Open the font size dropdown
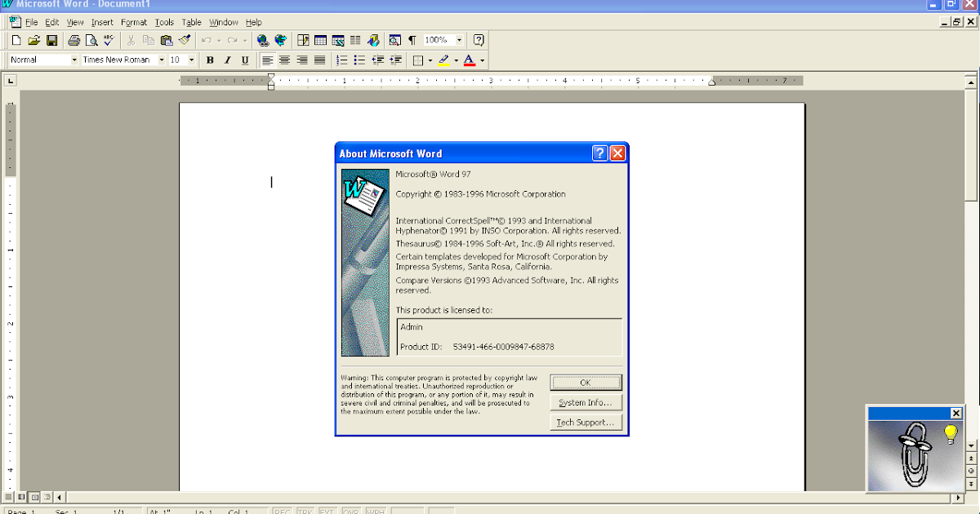The width and height of the screenshot is (980, 514). coord(192,60)
